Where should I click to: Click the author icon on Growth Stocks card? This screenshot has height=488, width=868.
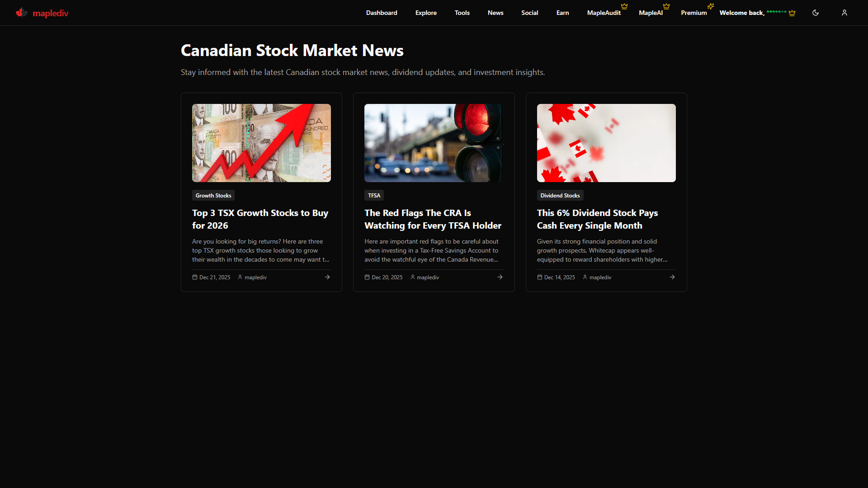pyautogui.click(x=240, y=277)
